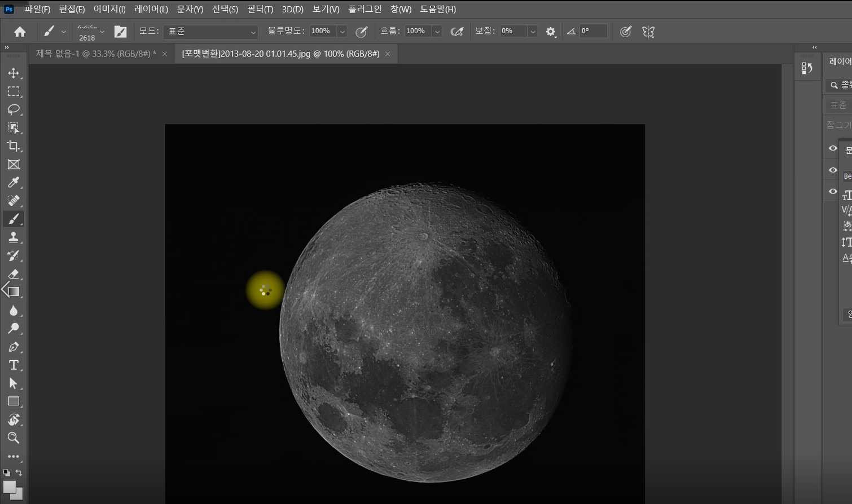The width and height of the screenshot is (852, 504).
Task: Select the Clone Stamp tool
Action: pyautogui.click(x=14, y=237)
